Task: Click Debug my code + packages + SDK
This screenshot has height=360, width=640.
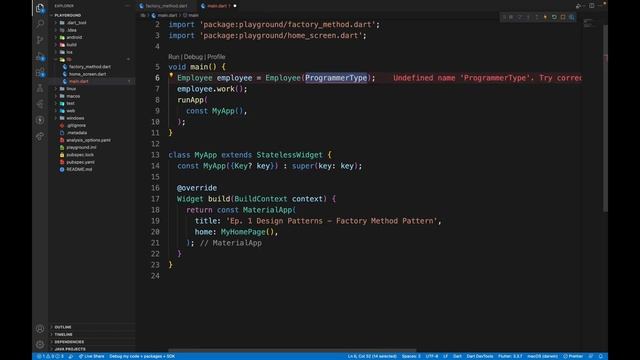Action: pos(142,356)
